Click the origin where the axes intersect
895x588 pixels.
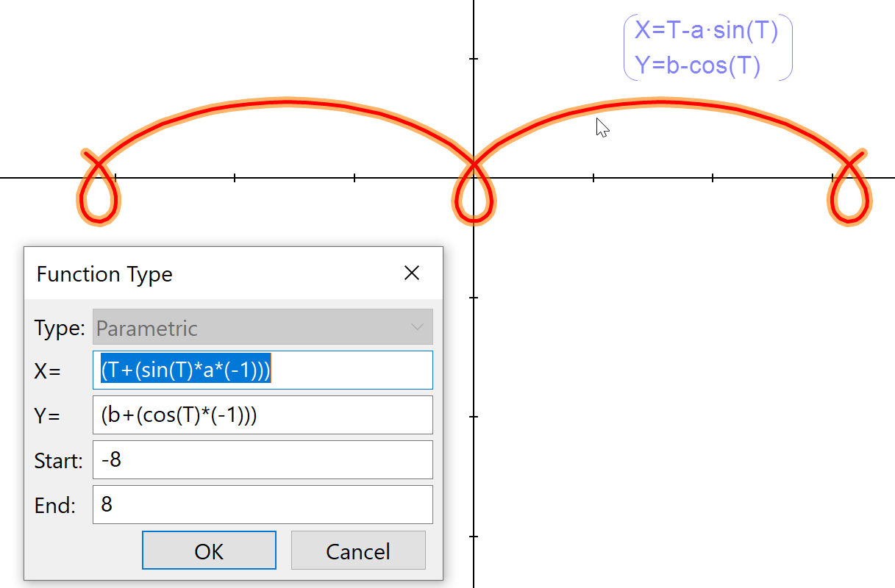click(474, 176)
